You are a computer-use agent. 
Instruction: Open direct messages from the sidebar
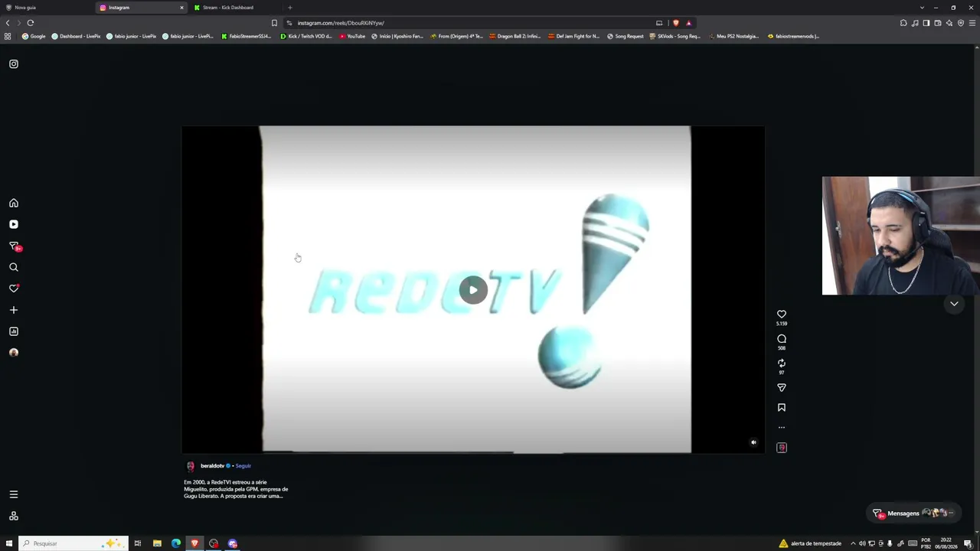tap(14, 246)
